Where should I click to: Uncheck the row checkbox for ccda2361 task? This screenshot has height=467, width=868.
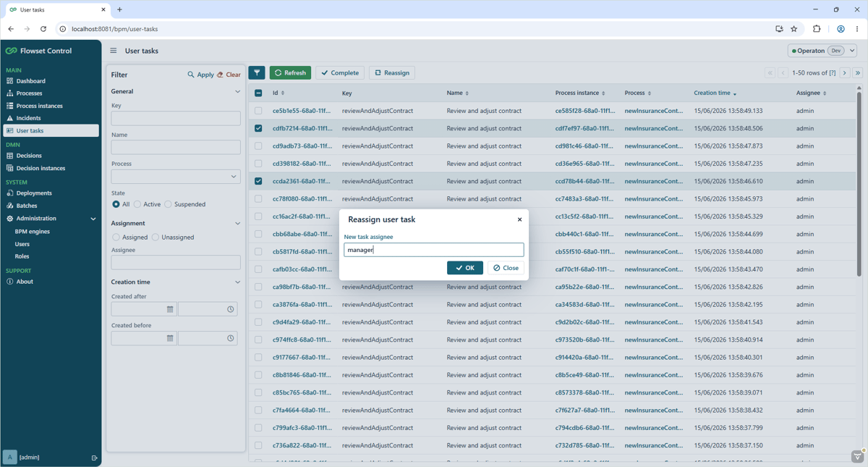pos(258,181)
